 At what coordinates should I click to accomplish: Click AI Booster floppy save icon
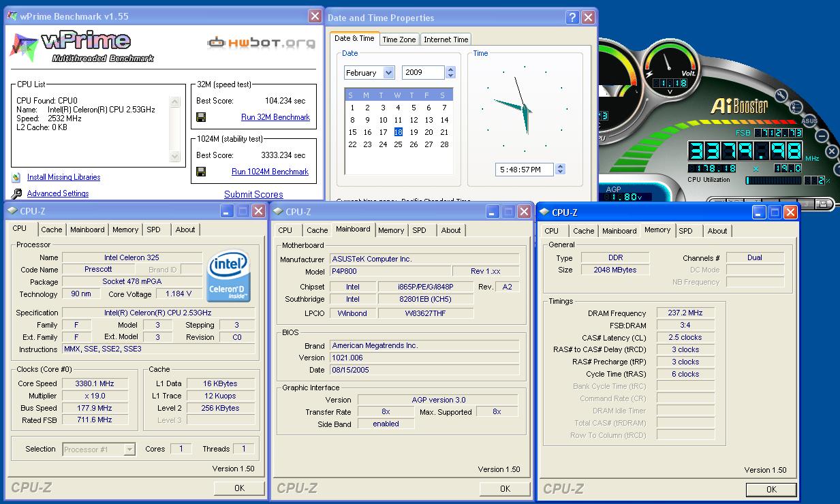click(x=824, y=203)
